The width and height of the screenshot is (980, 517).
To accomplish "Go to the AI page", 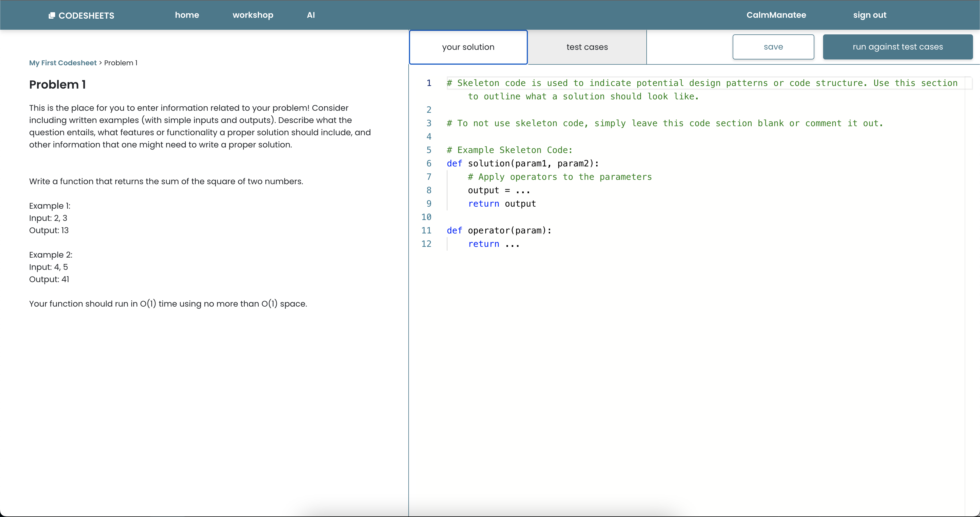I will (x=310, y=15).
